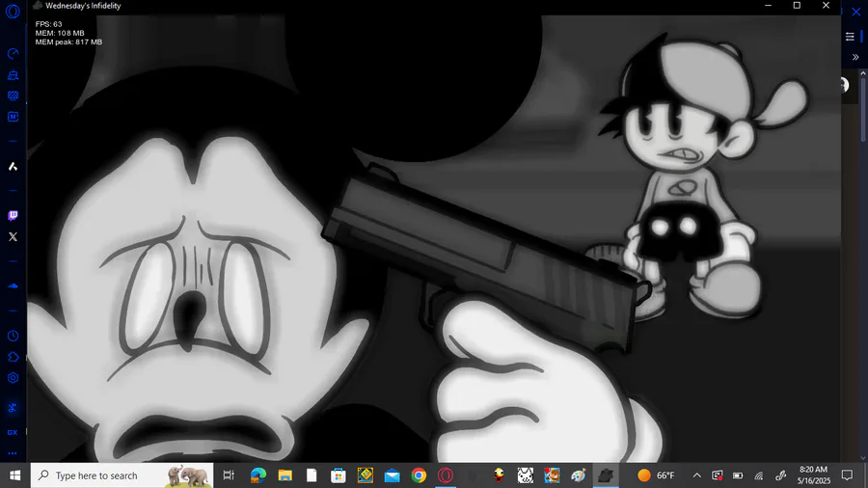Screen dimensions: 868x488
Task: Open clock showing 8:20 AM 5/16/2025
Action: (814, 475)
